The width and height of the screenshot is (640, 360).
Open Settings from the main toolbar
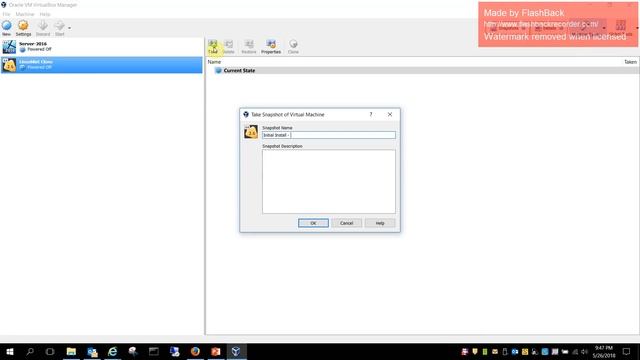(x=23, y=28)
